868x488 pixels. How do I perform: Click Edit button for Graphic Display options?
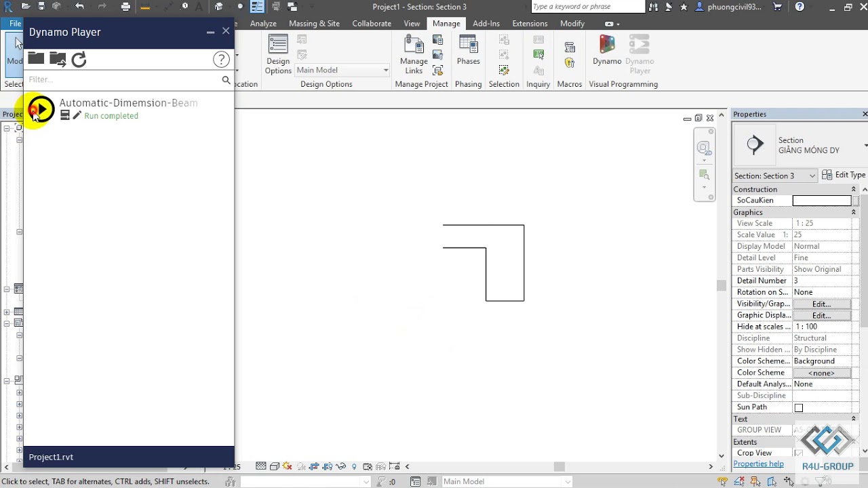pos(821,316)
